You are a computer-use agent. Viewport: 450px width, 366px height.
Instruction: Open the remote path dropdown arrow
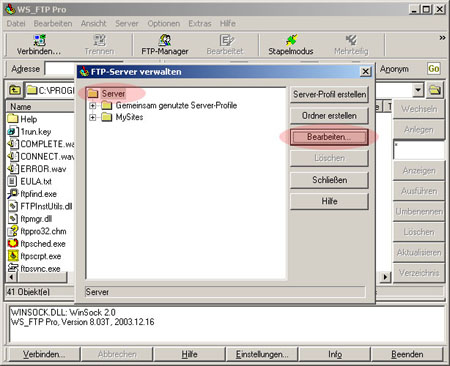pos(417,90)
